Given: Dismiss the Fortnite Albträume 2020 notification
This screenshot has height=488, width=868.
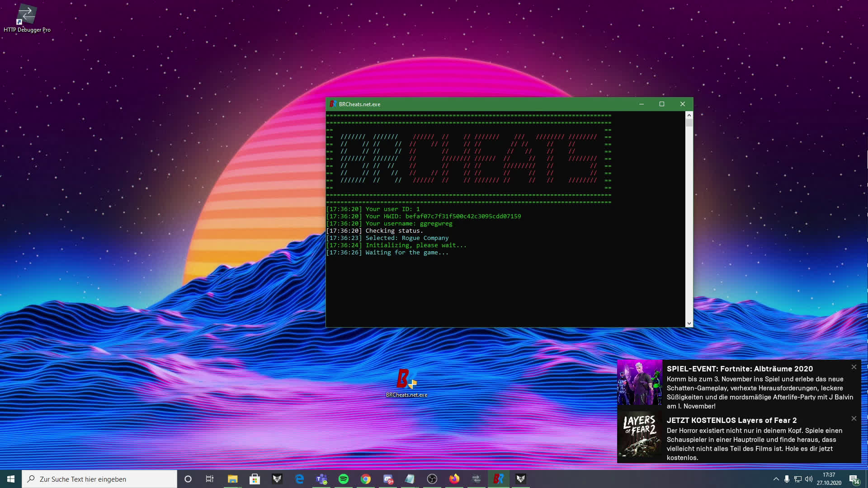Looking at the screenshot, I should (854, 367).
